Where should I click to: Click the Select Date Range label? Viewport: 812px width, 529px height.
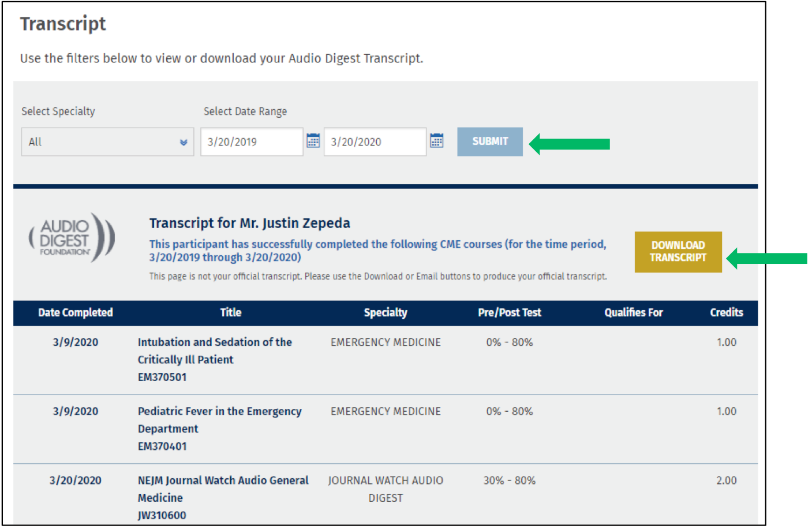[x=245, y=111]
